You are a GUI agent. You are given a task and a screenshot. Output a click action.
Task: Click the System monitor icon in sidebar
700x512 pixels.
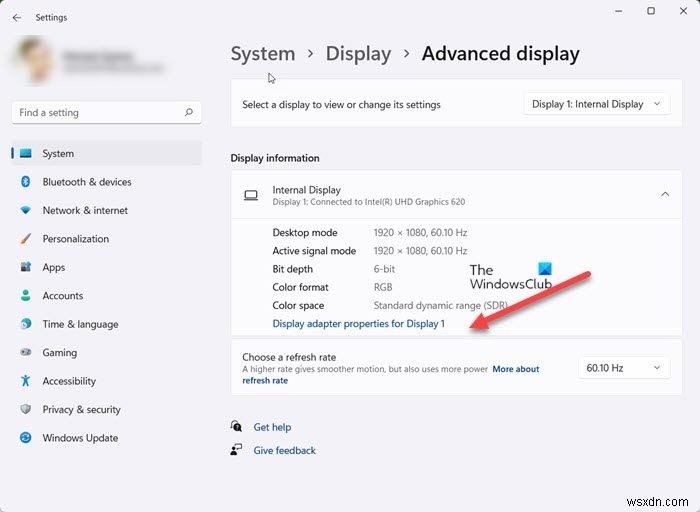[x=26, y=154]
